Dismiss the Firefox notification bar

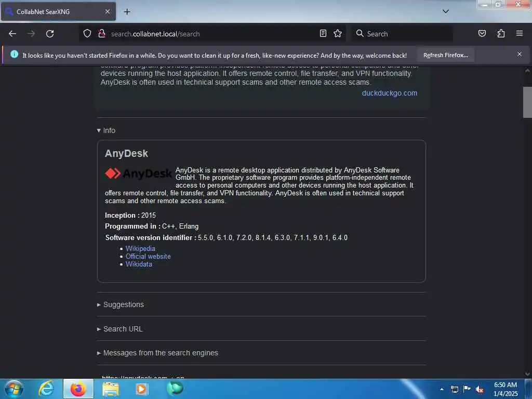(x=520, y=54)
